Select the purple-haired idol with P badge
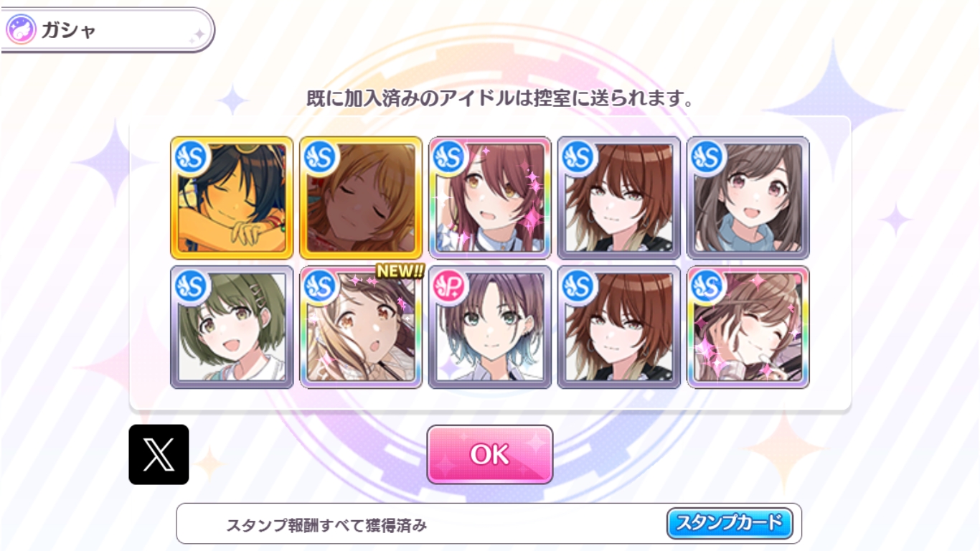The width and height of the screenshot is (980, 551). coord(490,327)
